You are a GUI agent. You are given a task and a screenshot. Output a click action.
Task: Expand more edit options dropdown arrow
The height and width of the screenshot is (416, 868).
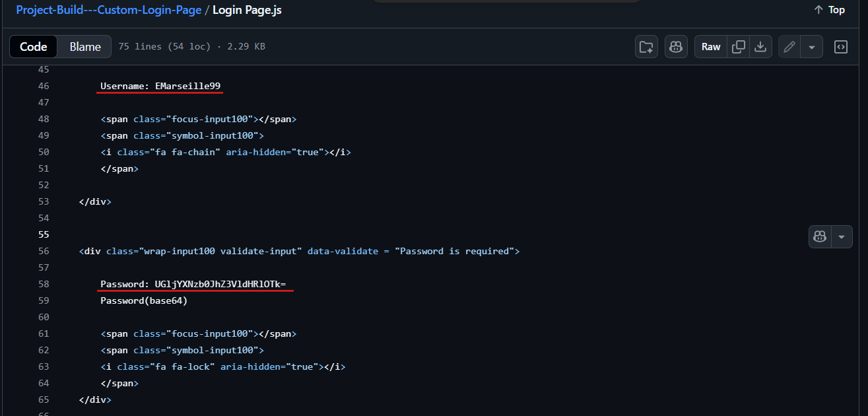pos(812,47)
